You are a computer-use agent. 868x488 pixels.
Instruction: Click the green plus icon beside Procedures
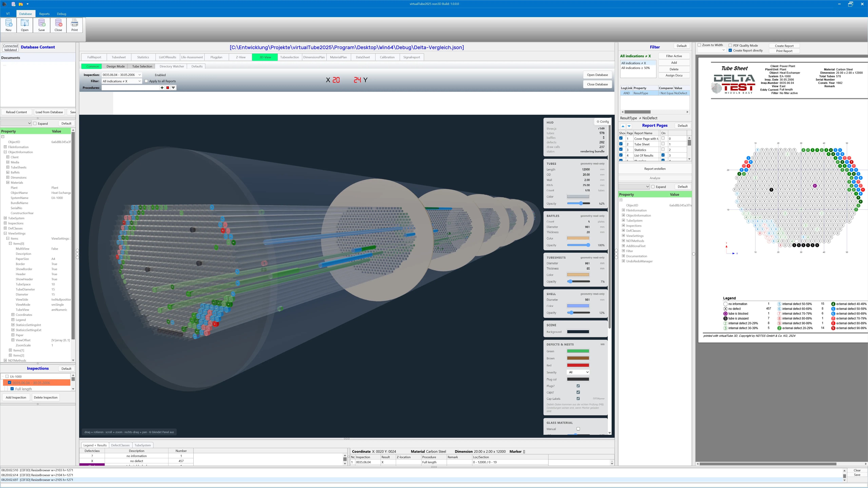coord(162,88)
